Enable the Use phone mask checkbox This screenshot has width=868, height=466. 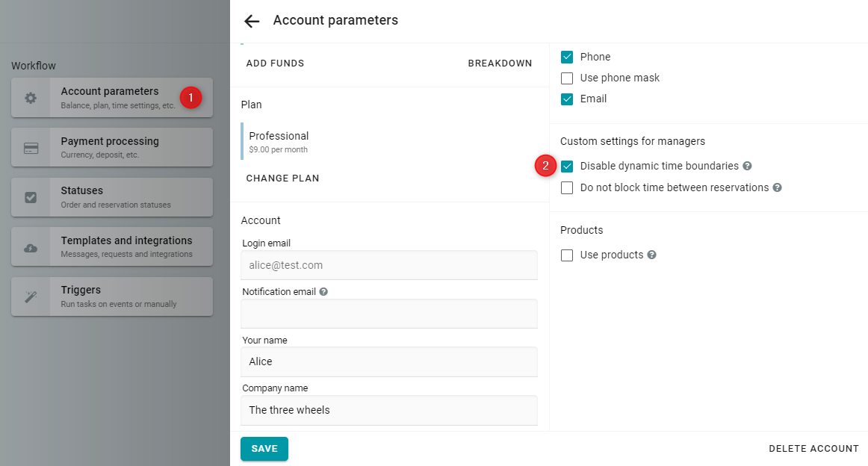(x=567, y=78)
